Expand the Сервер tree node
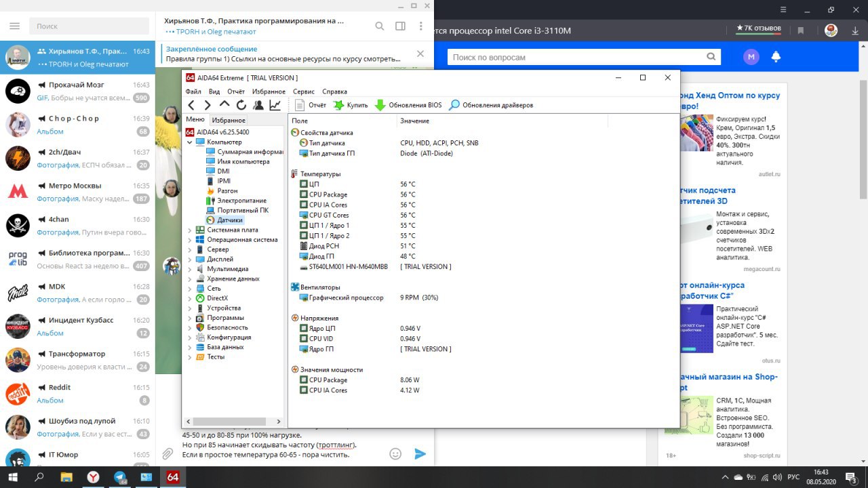Screen dimensions: 868x488 tap(190, 249)
